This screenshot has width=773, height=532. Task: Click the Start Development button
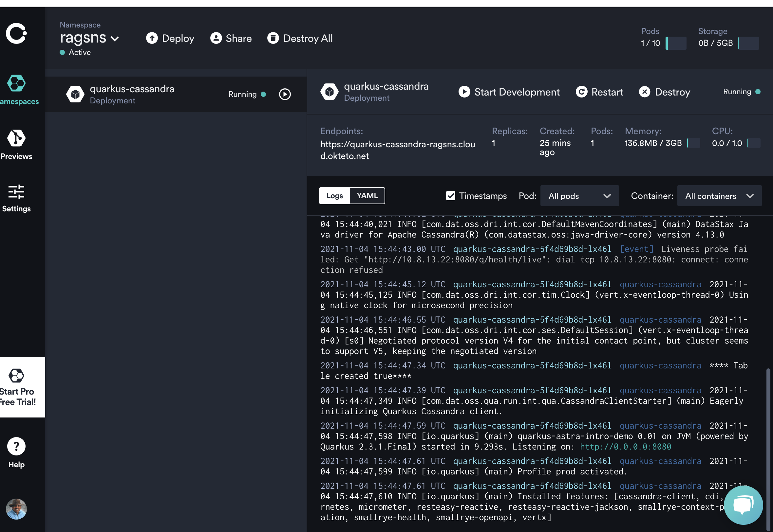(x=509, y=92)
